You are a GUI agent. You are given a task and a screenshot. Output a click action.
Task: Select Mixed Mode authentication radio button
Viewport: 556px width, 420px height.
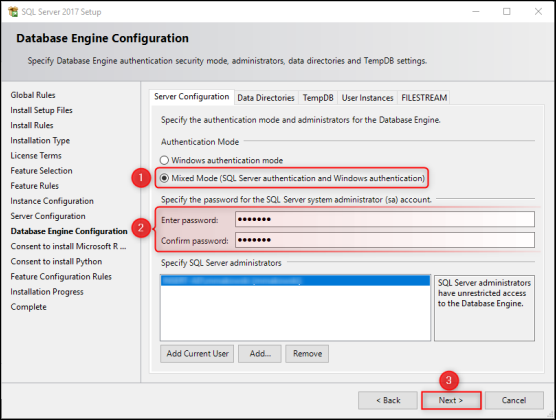(x=164, y=178)
